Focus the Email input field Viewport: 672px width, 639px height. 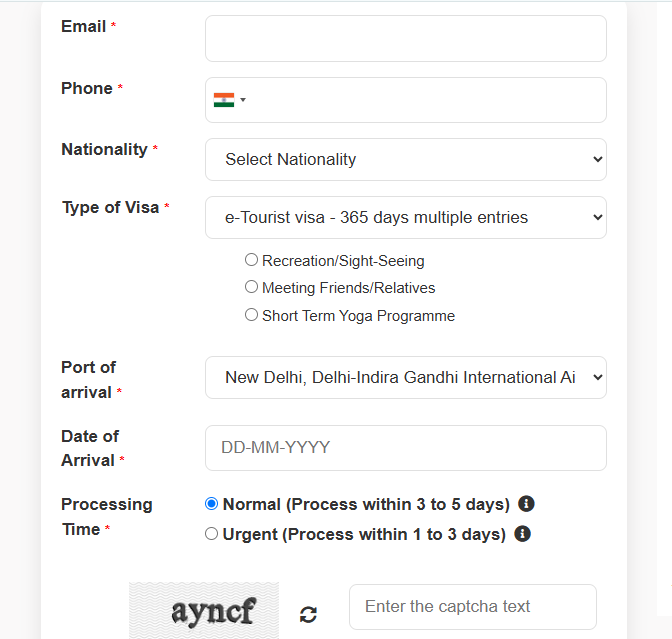(x=405, y=39)
